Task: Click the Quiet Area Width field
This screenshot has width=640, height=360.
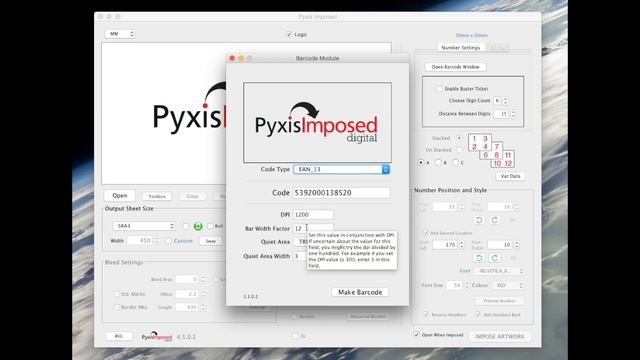Action: [x=300, y=256]
